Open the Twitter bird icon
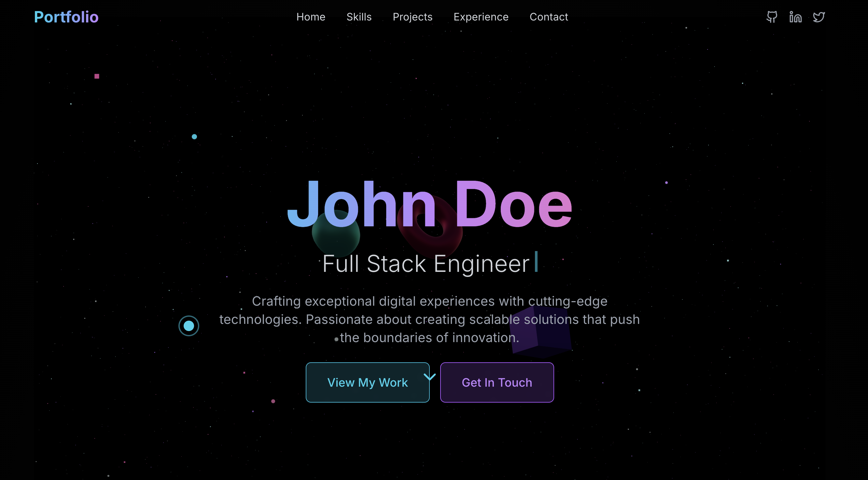The width and height of the screenshot is (868, 480). 819,17
